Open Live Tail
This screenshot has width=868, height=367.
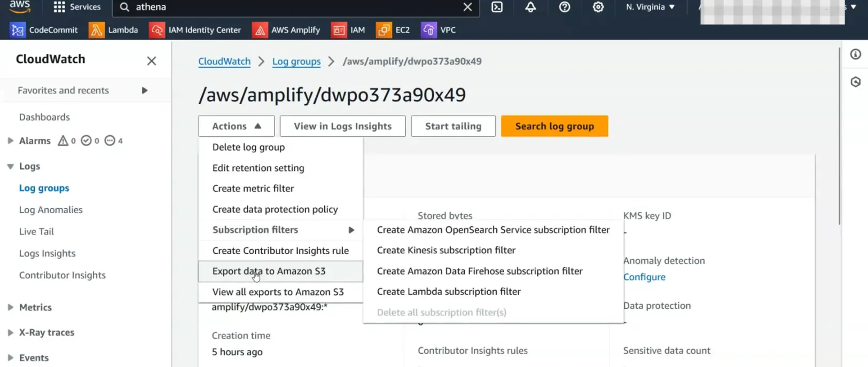[36, 231]
